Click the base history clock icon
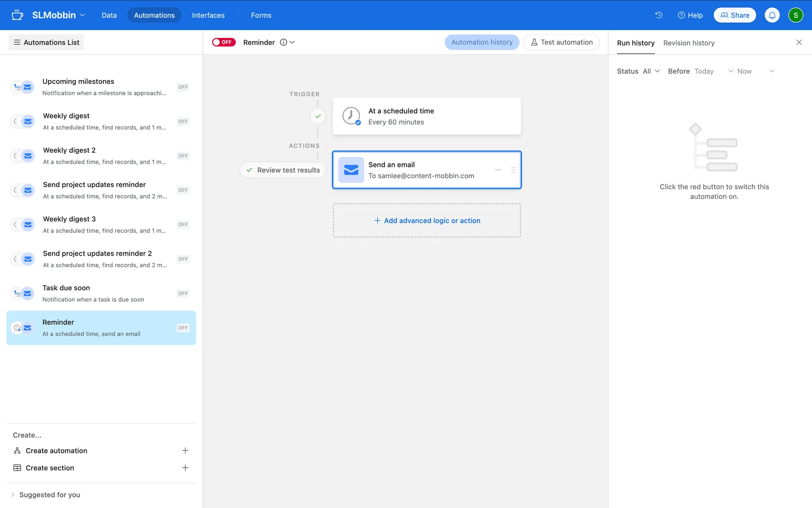Screen dimensions: 812x508 coord(658,15)
